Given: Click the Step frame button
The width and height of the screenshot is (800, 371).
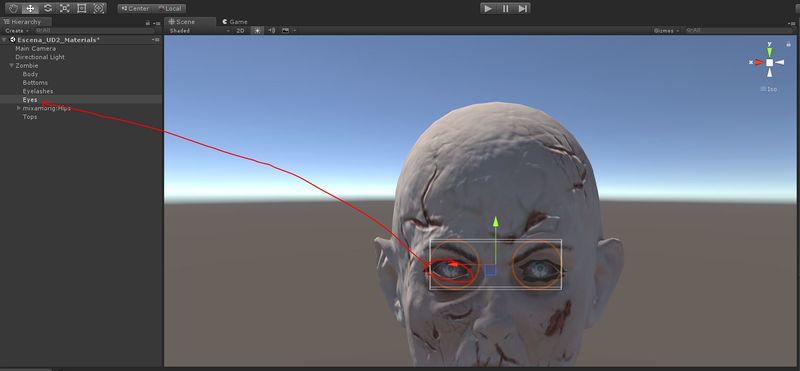Looking at the screenshot, I should [522, 9].
